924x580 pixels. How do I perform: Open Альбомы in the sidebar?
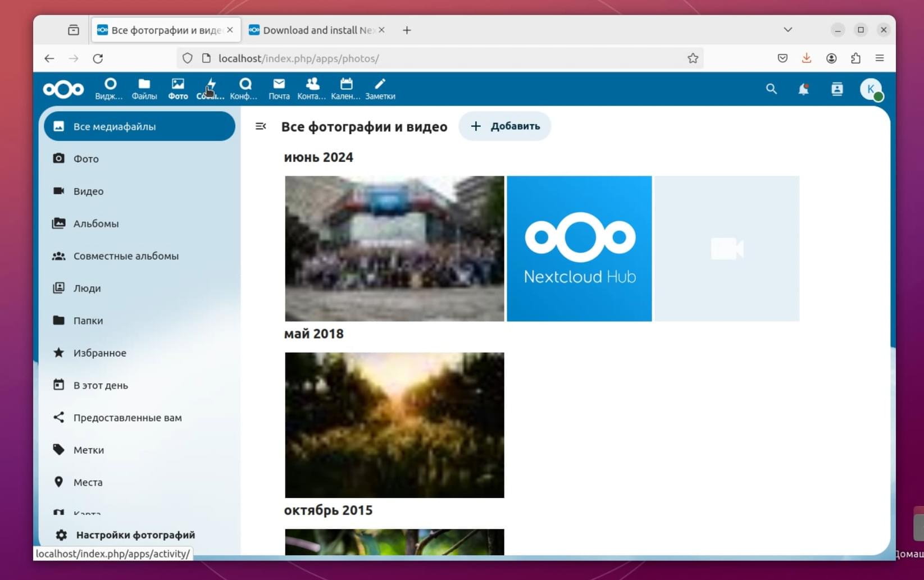point(139,223)
